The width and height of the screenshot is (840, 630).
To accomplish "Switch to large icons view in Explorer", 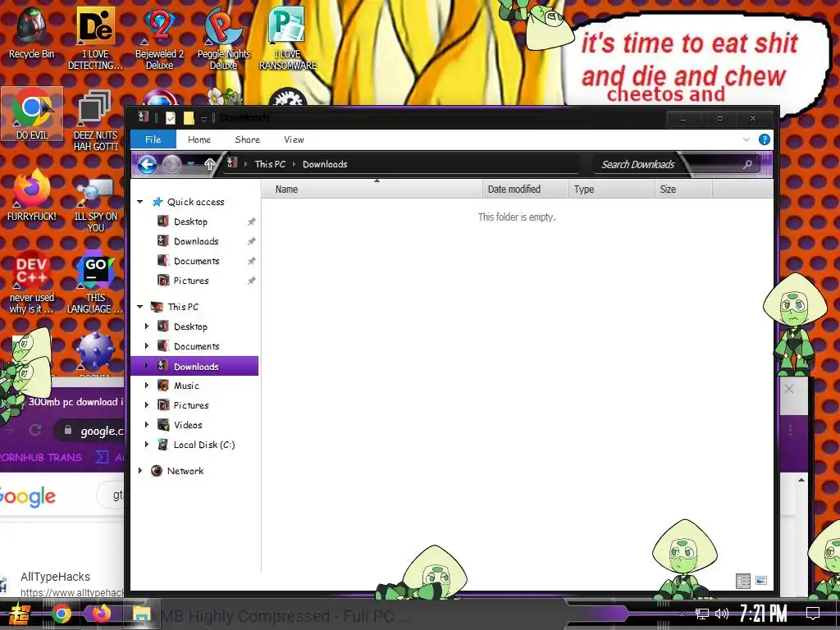I will (x=761, y=581).
